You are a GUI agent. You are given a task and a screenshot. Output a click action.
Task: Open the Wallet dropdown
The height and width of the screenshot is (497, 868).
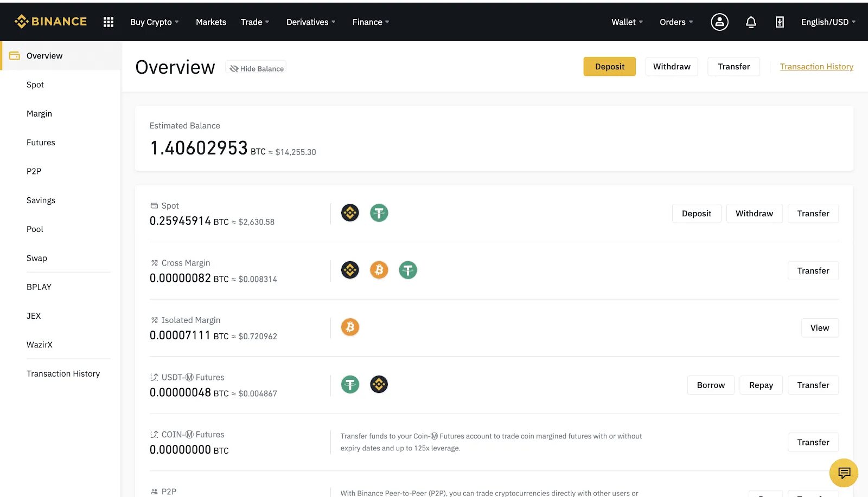[x=626, y=22]
